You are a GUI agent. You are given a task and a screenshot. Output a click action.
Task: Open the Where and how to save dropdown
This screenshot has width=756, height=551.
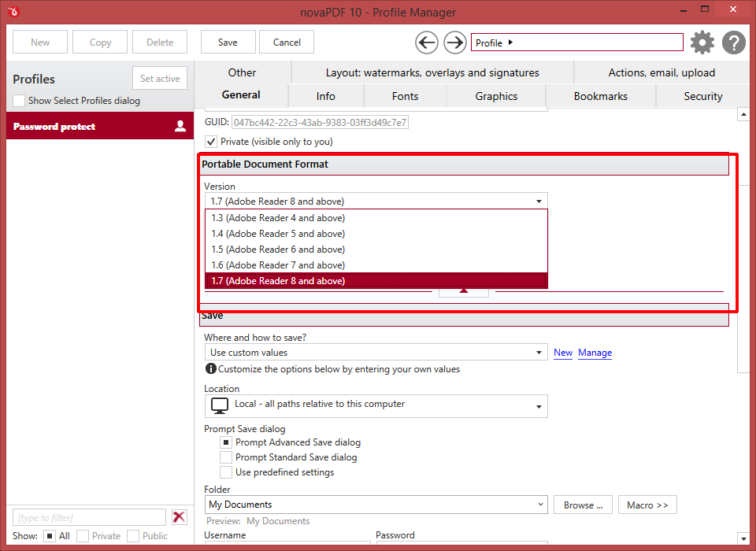[376, 353]
